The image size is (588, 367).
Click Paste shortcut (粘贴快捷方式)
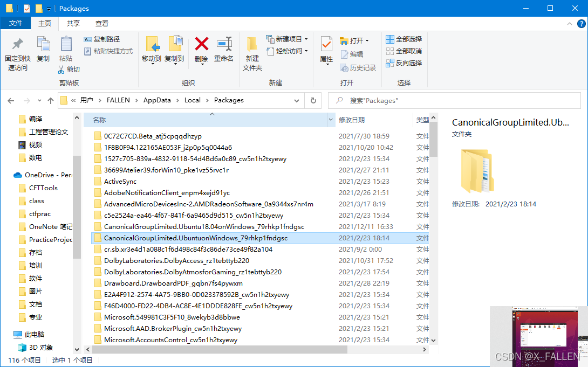108,51
